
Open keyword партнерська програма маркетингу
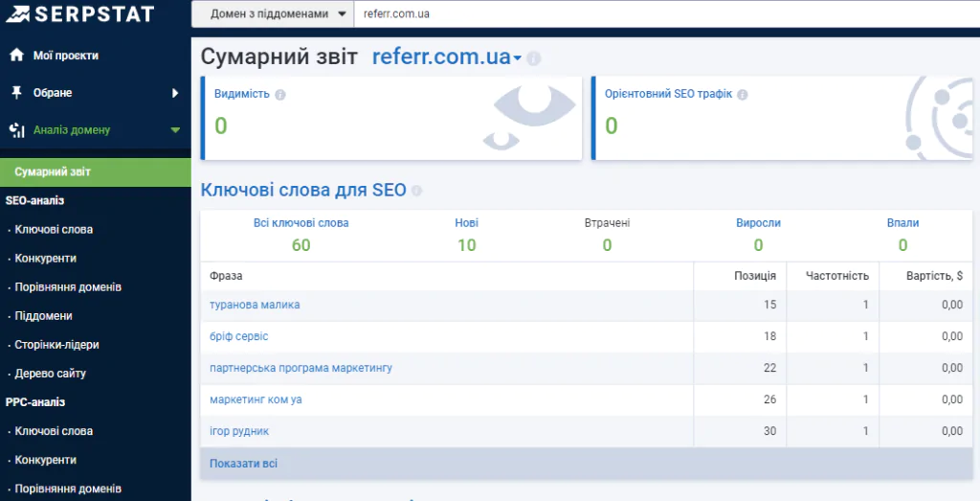301,368
